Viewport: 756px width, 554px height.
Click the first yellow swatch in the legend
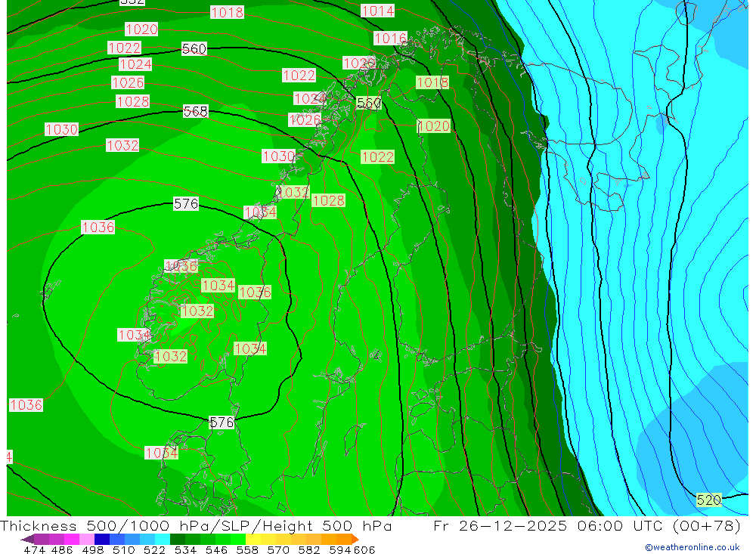[x=253, y=539]
